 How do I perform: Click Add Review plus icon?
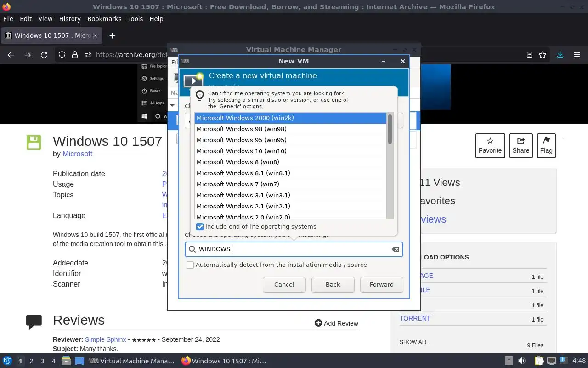pos(318,323)
